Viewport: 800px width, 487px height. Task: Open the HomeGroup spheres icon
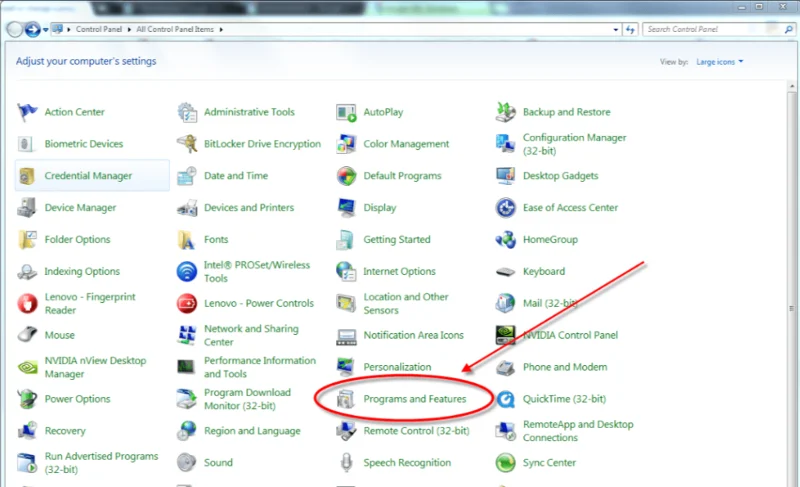pyautogui.click(x=506, y=240)
